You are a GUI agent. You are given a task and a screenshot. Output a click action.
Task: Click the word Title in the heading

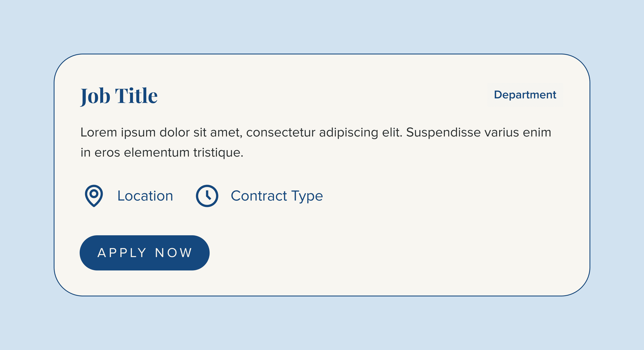(x=136, y=95)
